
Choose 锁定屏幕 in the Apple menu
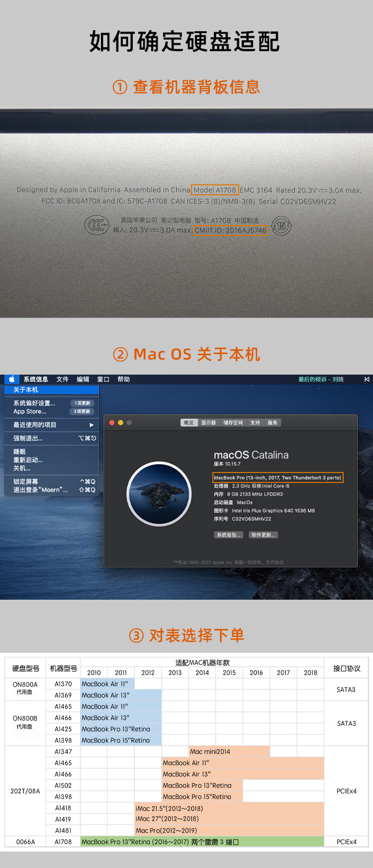[x=52, y=481]
